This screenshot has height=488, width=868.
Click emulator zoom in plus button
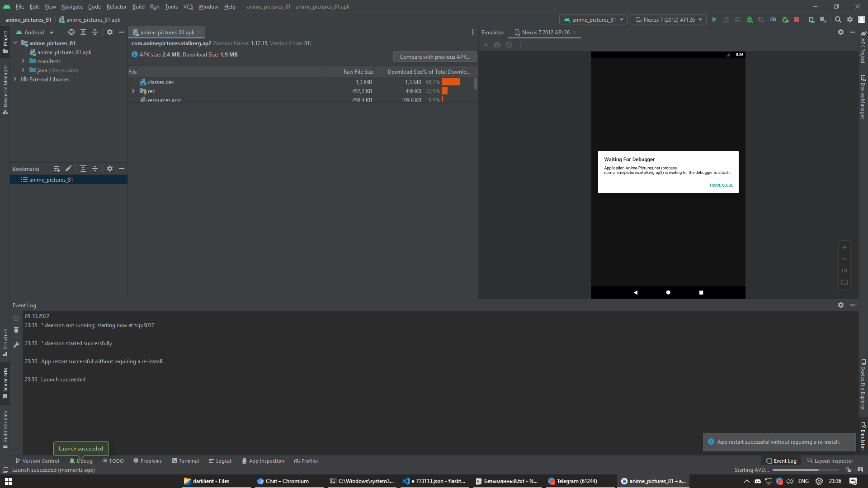coord(844,247)
